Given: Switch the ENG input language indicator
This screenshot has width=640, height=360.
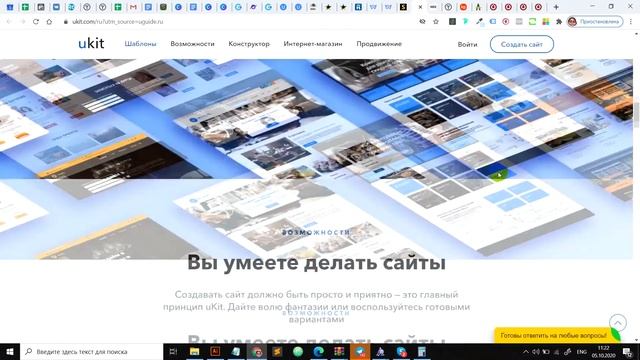Looking at the screenshot, I should click(x=582, y=352).
